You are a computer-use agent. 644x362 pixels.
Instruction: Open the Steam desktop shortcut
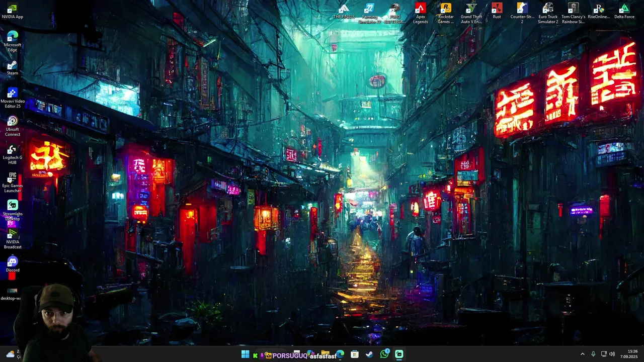tap(13, 67)
